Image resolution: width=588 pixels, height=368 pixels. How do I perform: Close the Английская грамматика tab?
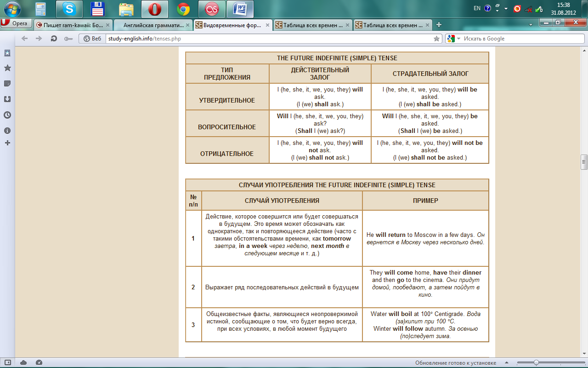[187, 25]
